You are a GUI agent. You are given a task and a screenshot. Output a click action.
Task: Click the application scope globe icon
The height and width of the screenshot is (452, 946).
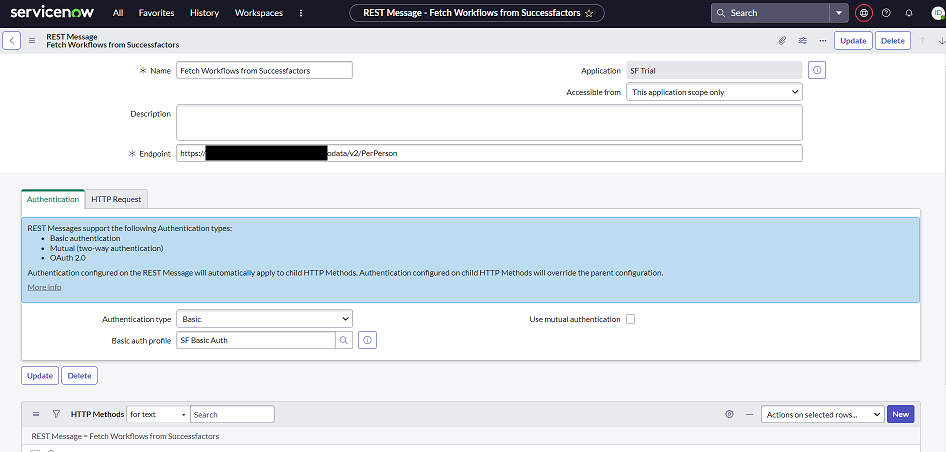tap(864, 13)
